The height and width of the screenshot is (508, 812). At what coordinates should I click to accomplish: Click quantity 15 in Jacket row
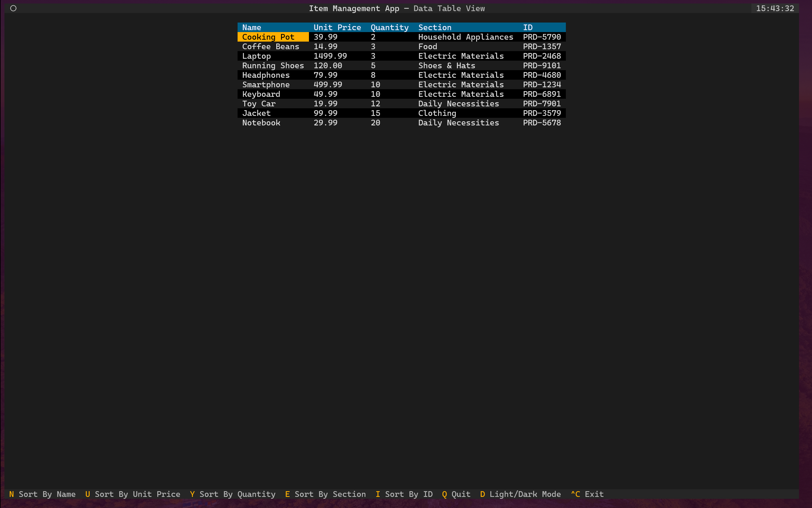click(390, 113)
